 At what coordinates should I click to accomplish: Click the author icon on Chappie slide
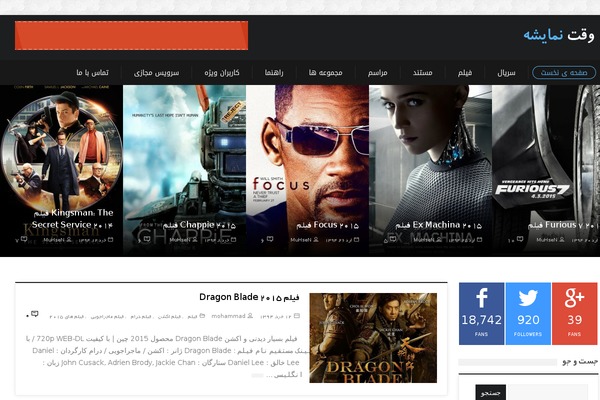click(x=195, y=240)
